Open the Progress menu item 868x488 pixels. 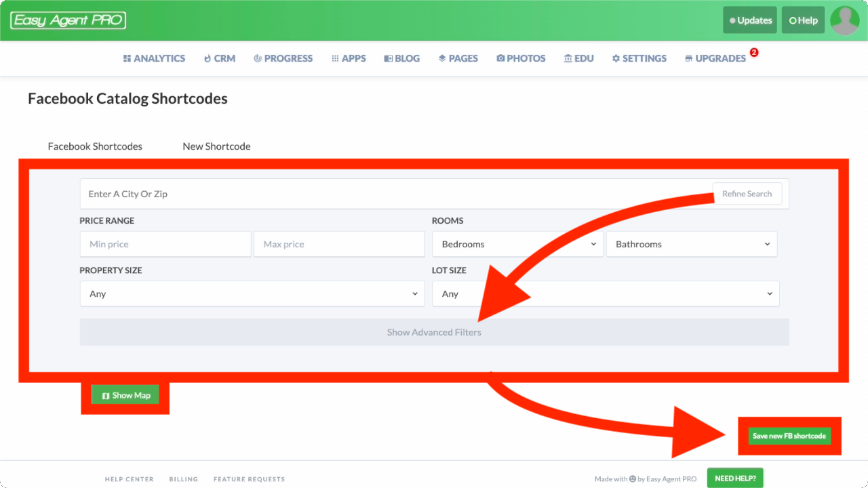tap(283, 58)
